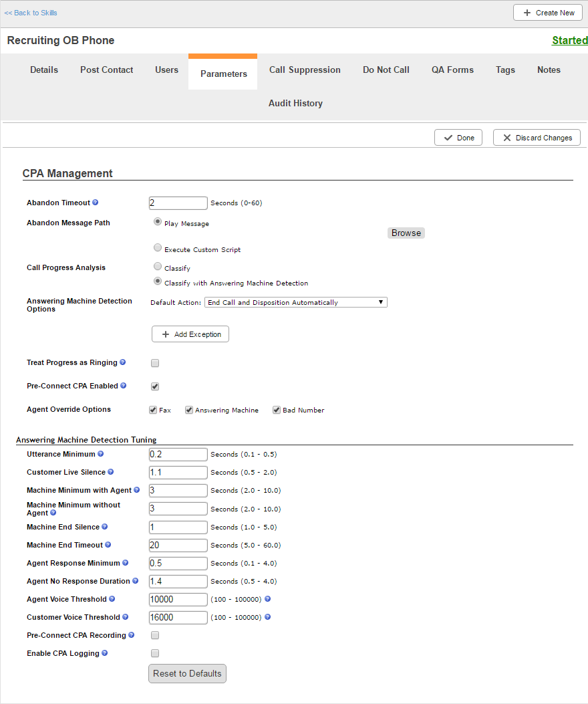Show help for Machine End Silence
Screen dimensions: 588x704
click(105, 527)
